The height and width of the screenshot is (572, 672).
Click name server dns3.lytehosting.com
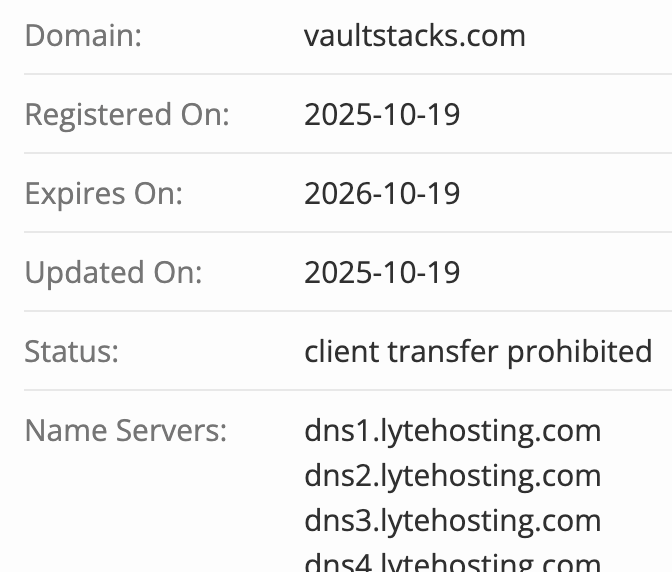pyautogui.click(x=452, y=521)
